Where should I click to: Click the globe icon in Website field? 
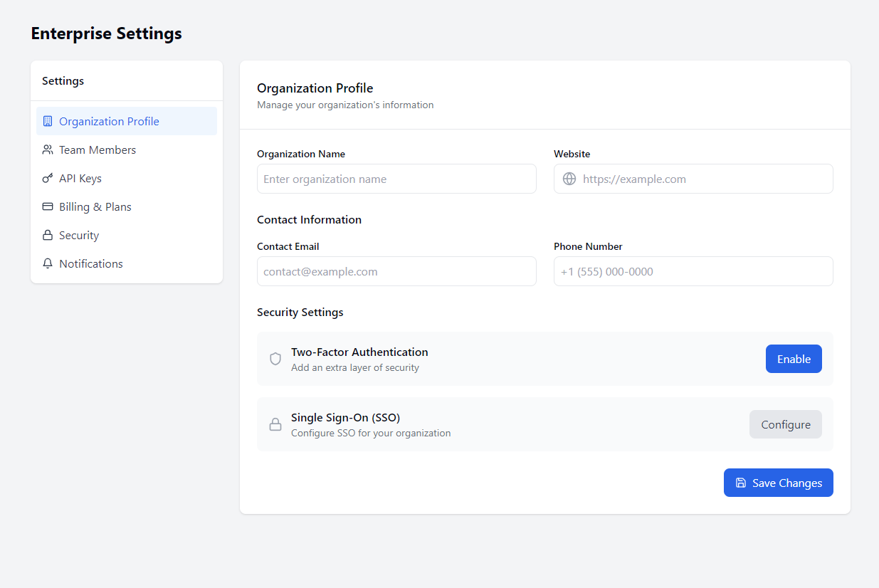[x=569, y=179]
